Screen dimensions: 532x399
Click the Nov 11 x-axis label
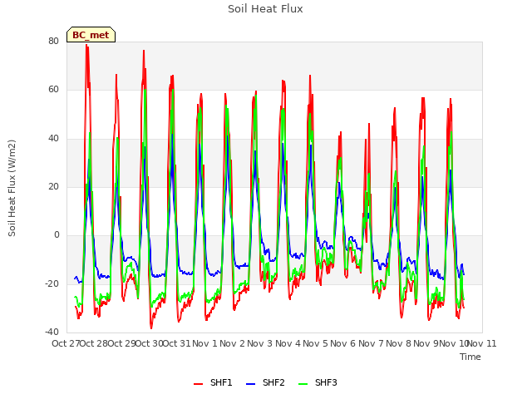coord(482,343)
